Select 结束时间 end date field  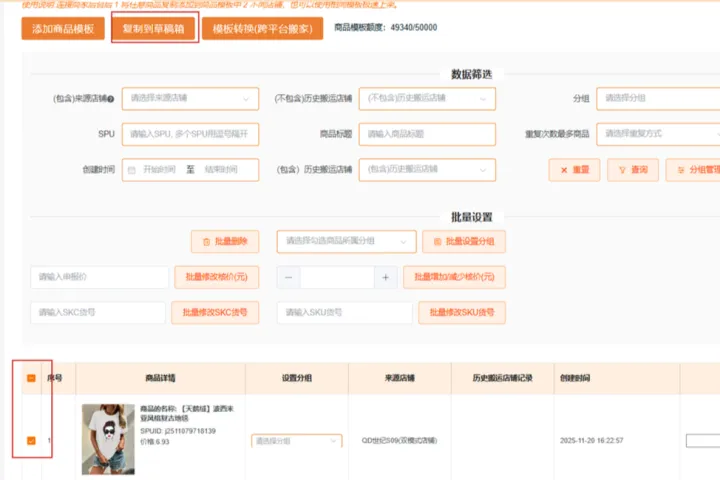(x=221, y=169)
